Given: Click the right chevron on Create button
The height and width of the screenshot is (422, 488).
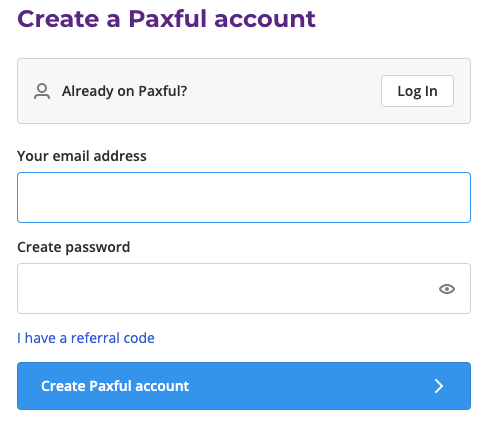Looking at the screenshot, I should pos(439,386).
